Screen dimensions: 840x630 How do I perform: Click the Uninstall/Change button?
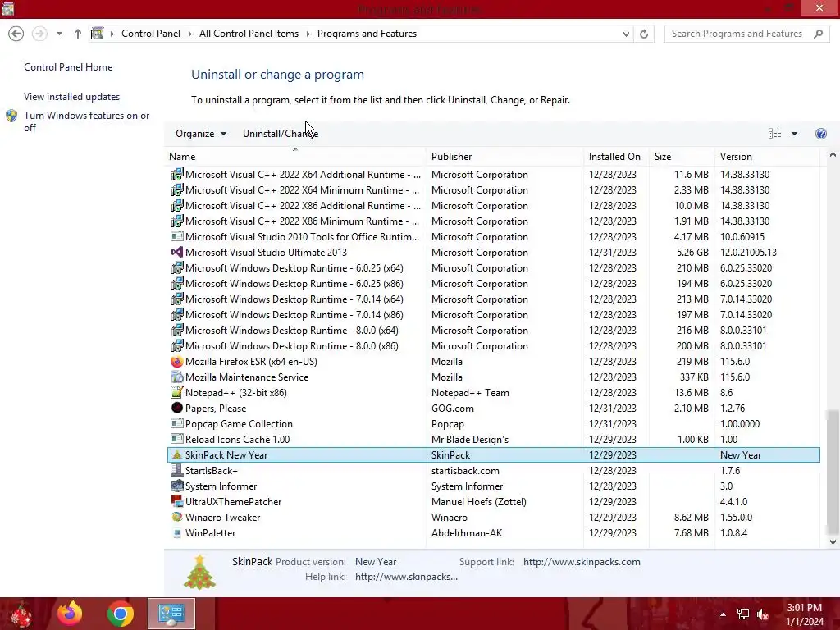pos(281,134)
